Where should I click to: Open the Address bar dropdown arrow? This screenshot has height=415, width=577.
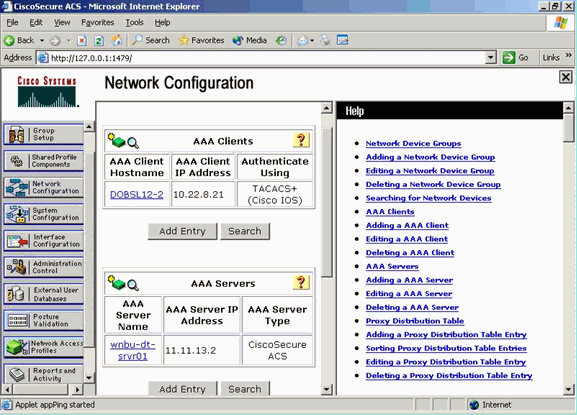point(490,57)
